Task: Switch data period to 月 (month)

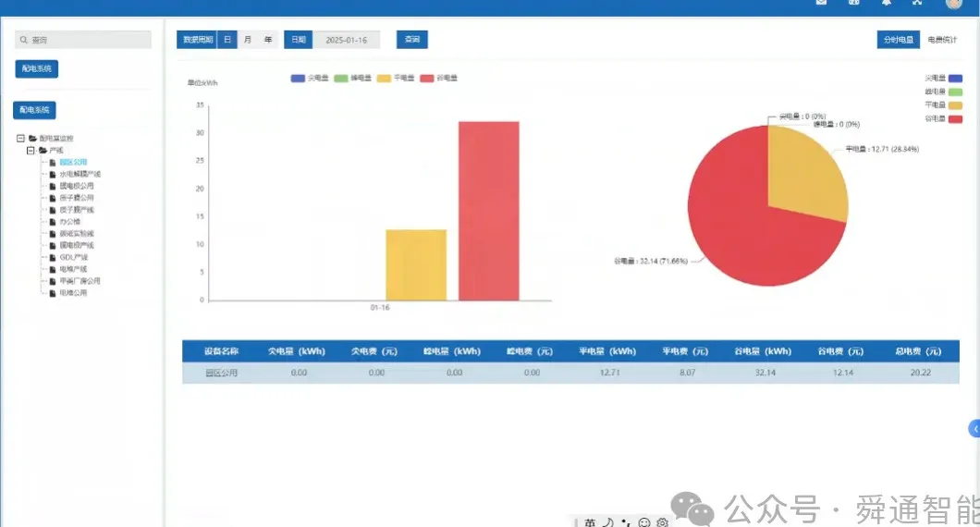Action: point(248,40)
